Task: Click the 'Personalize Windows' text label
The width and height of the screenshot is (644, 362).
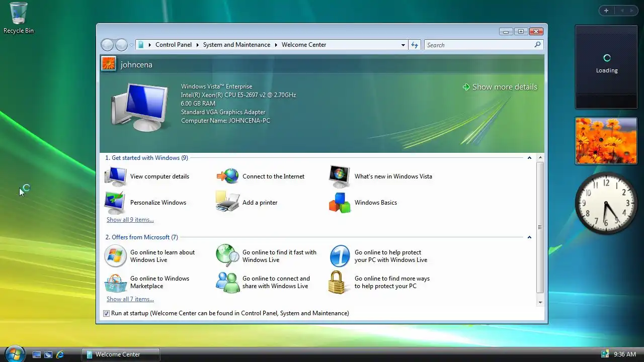Action: 158,203
